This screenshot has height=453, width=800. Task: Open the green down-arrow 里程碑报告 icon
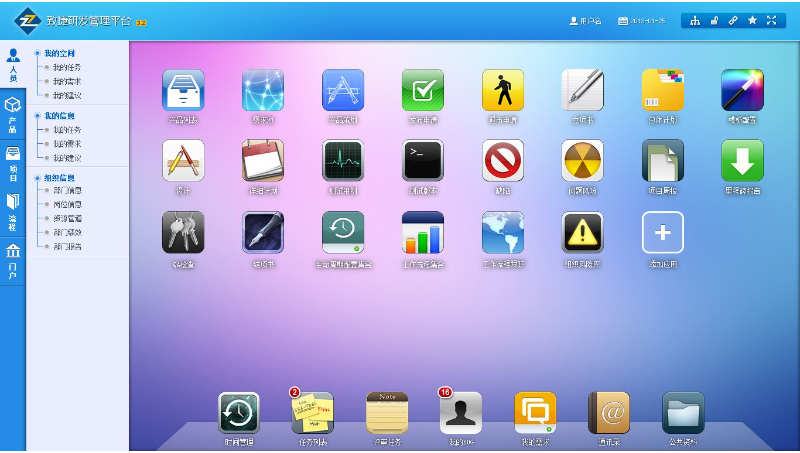[742, 161]
